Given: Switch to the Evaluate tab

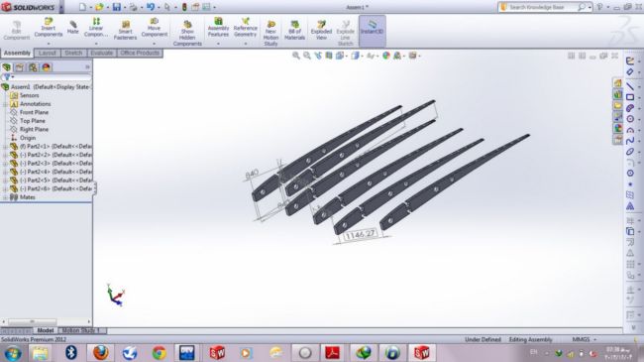Looking at the screenshot, I should pos(101,54).
